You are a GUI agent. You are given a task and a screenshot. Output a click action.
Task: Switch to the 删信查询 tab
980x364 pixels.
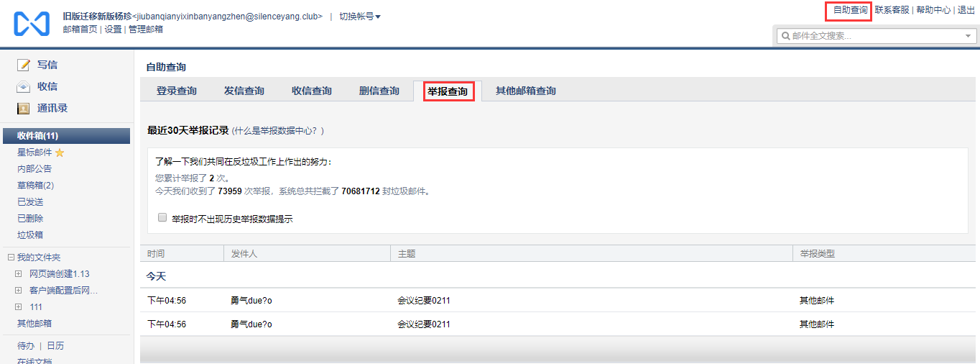[x=379, y=91]
